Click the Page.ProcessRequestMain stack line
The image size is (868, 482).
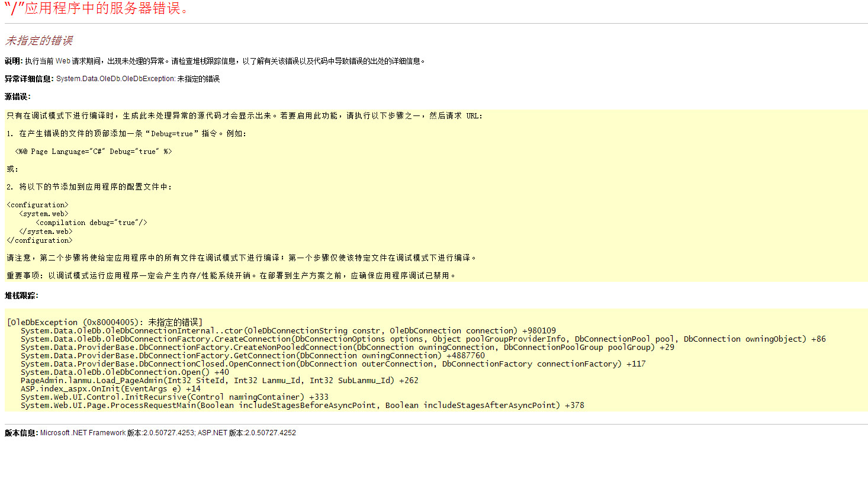click(x=302, y=406)
